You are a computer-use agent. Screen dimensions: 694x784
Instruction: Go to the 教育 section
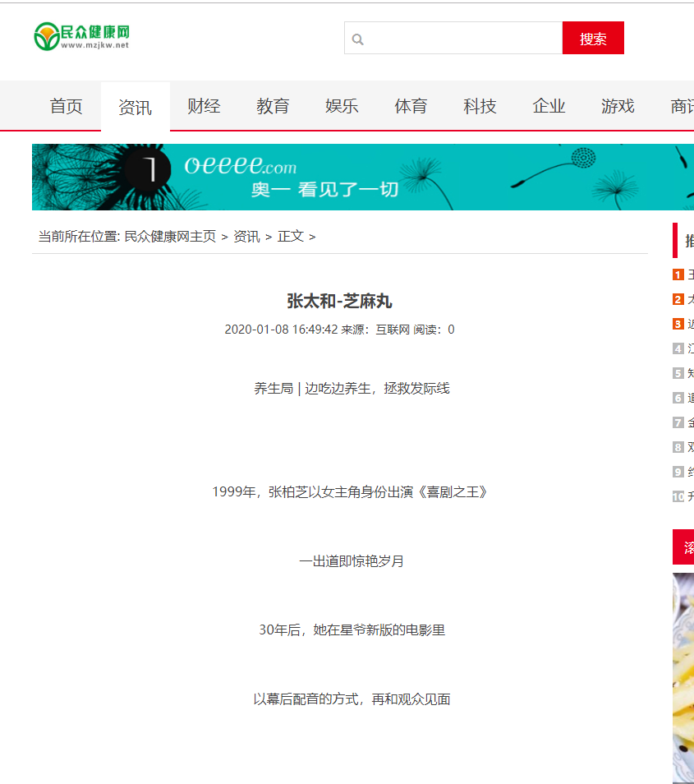[273, 106]
